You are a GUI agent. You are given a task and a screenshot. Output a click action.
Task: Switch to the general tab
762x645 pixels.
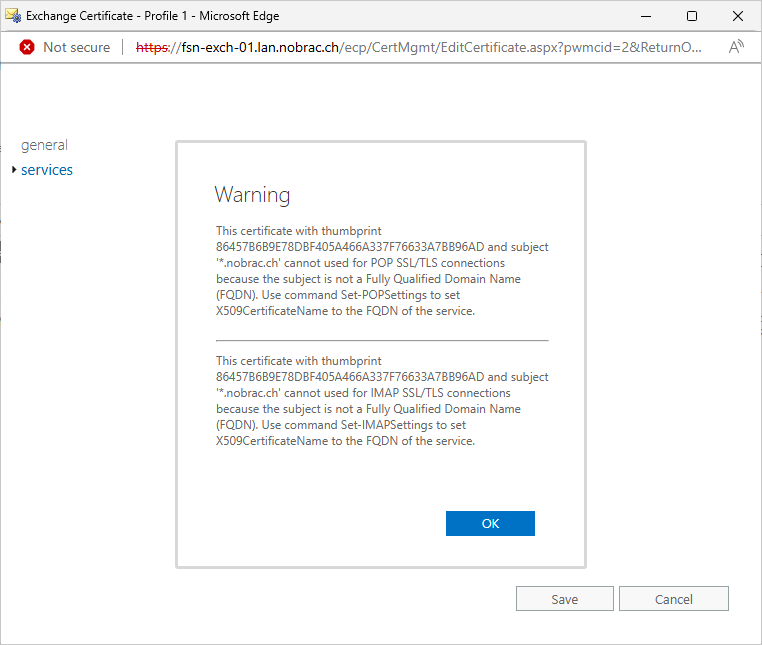[x=44, y=145]
